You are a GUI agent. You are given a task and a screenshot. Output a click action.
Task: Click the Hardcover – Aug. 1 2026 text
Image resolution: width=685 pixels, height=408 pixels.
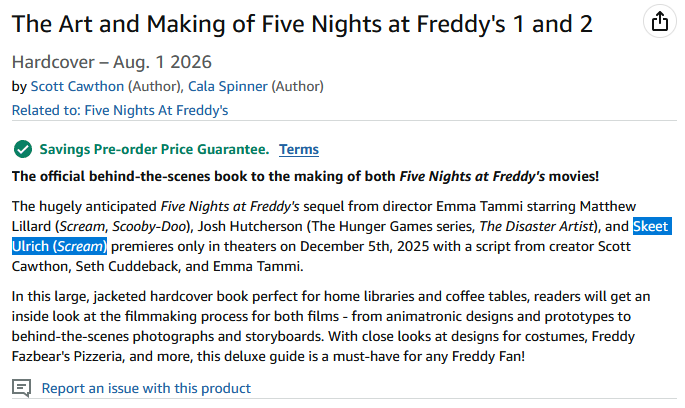tap(112, 62)
